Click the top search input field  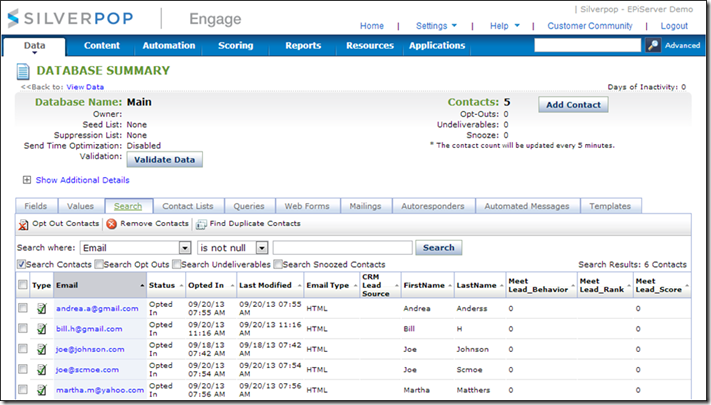588,45
